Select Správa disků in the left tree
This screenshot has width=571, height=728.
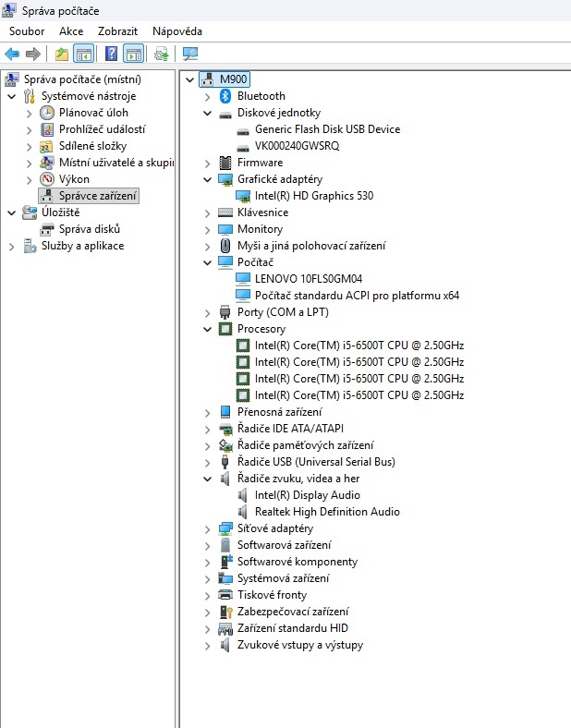point(89,229)
